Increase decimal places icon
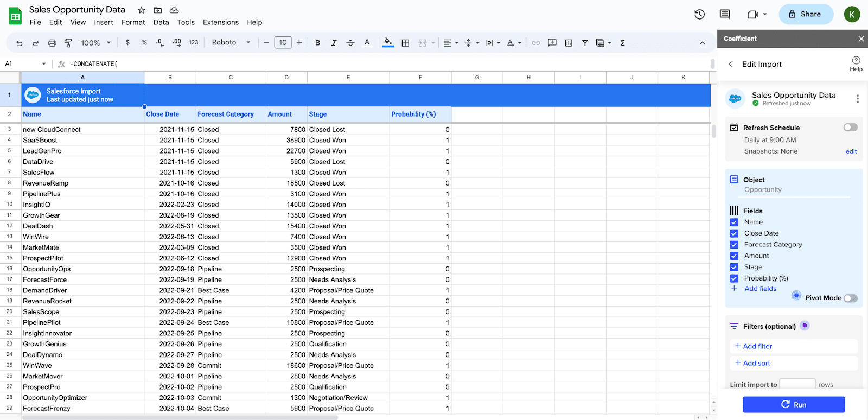Screen dimensions: 868x420 177,42
